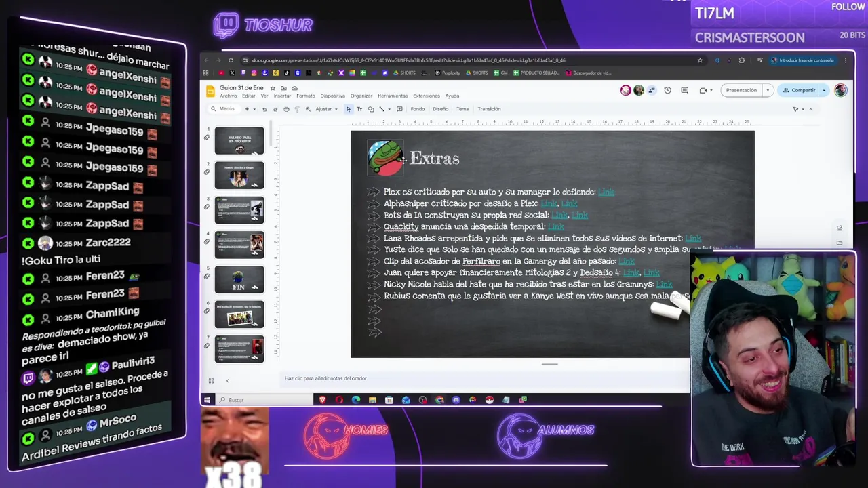Viewport: 868px width, 488px height.
Task: Open the Ayuda menu
Action: (x=452, y=96)
